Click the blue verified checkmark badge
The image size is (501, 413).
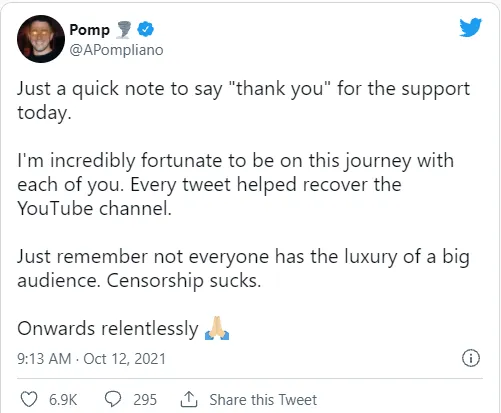[x=146, y=29]
